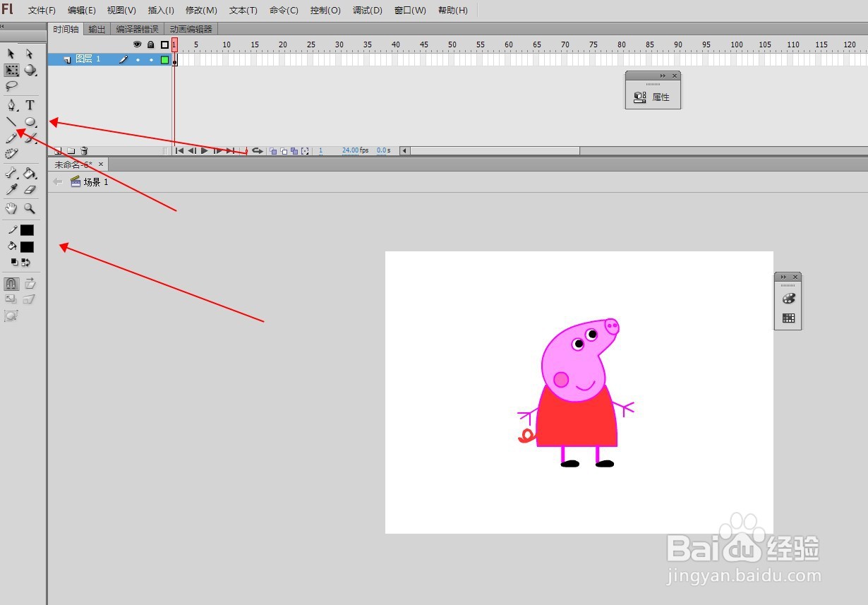Open the 修改(M) menu
The height and width of the screenshot is (605, 868).
201,11
